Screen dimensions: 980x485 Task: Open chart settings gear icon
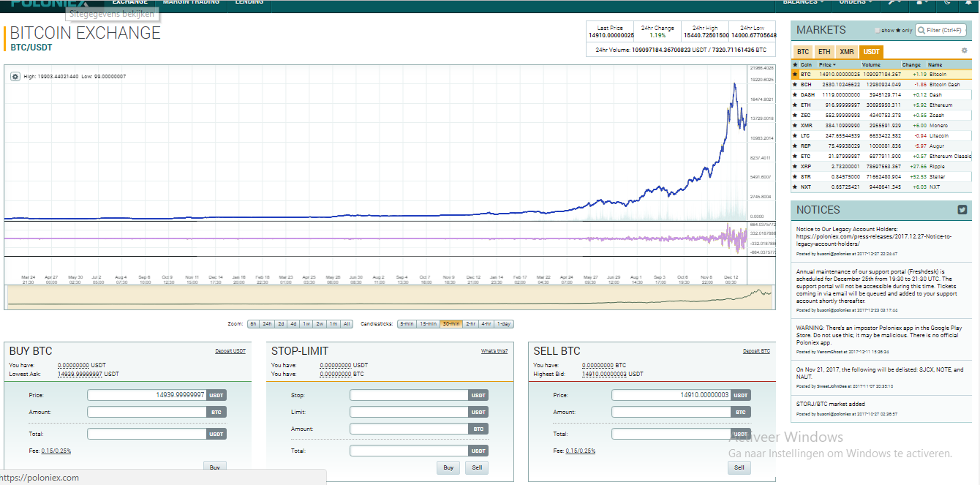point(15,76)
